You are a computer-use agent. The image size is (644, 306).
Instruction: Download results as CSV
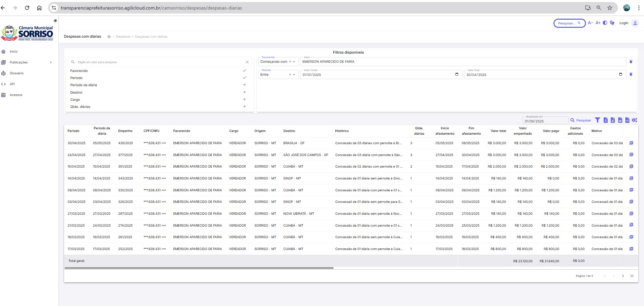[x=627, y=120]
